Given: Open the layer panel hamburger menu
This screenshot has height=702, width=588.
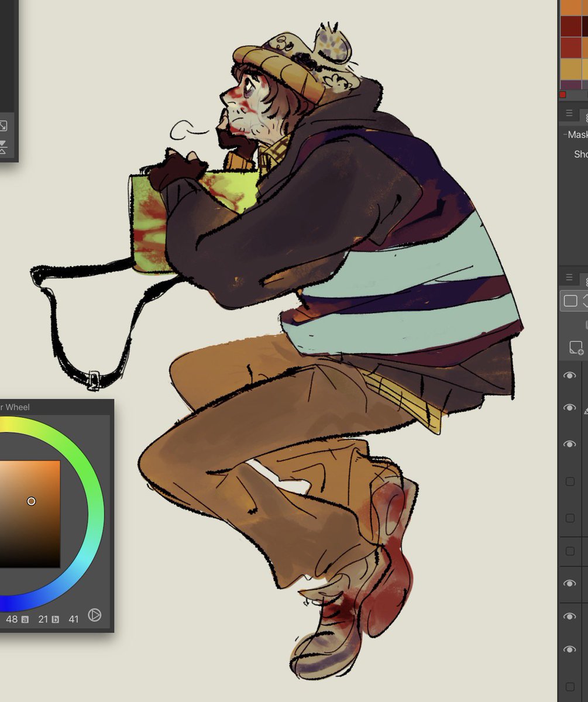Looking at the screenshot, I should [569, 278].
